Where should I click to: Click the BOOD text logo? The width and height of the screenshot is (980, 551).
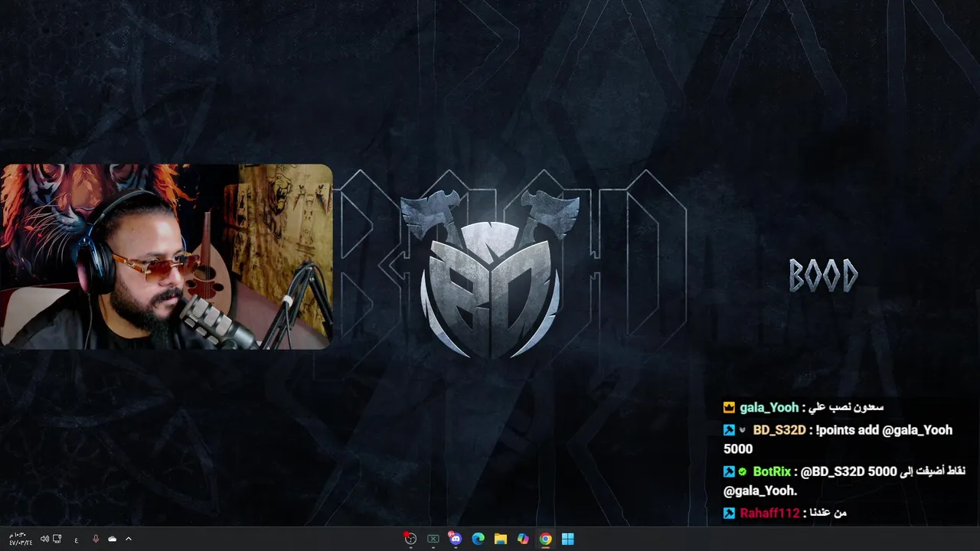(823, 275)
